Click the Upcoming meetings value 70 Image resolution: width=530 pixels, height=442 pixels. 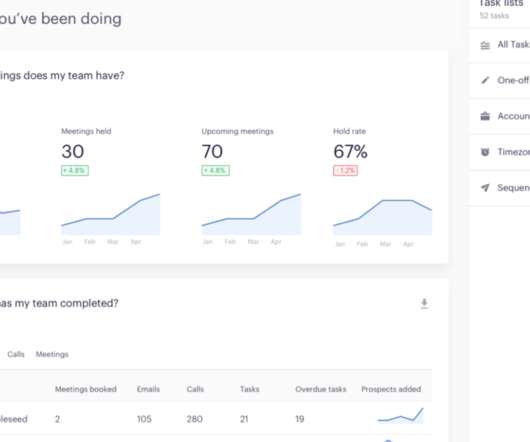[x=212, y=151]
